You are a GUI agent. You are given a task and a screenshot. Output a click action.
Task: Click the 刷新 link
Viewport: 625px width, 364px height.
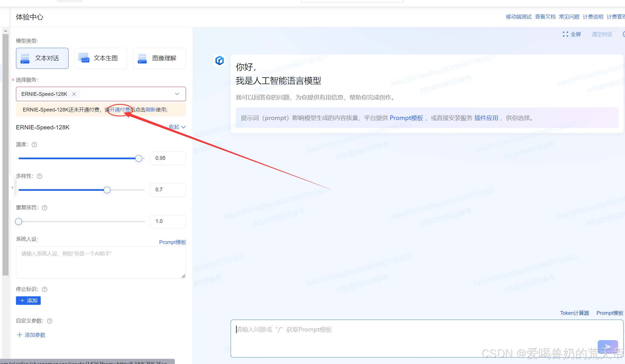(x=151, y=110)
